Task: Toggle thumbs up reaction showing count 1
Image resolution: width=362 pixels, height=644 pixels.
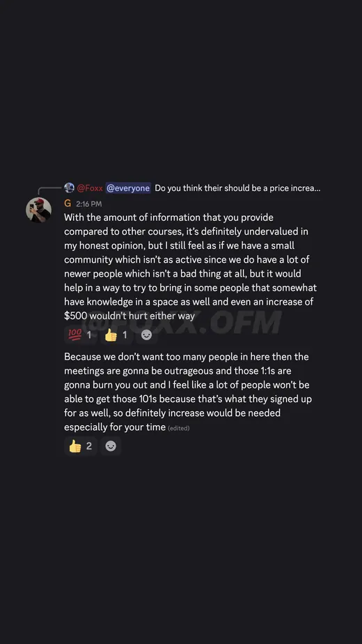Action: coord(116,335)
